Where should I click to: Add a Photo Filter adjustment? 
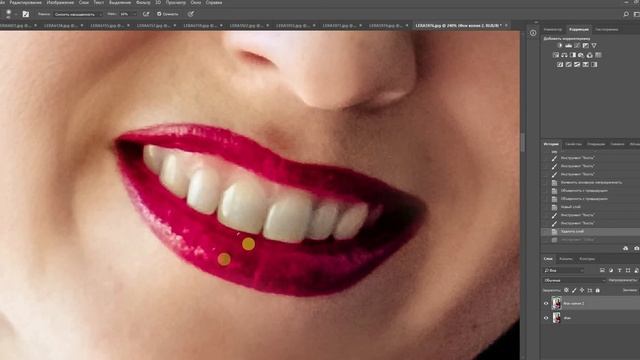(x=581, y=55)
